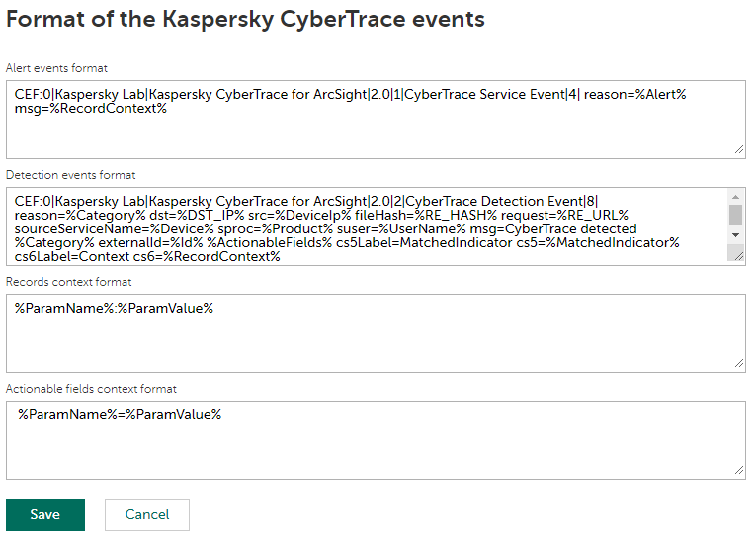Click the "Alert events format" label
Viewport: 756px width, 543px height.
[56, 68]
